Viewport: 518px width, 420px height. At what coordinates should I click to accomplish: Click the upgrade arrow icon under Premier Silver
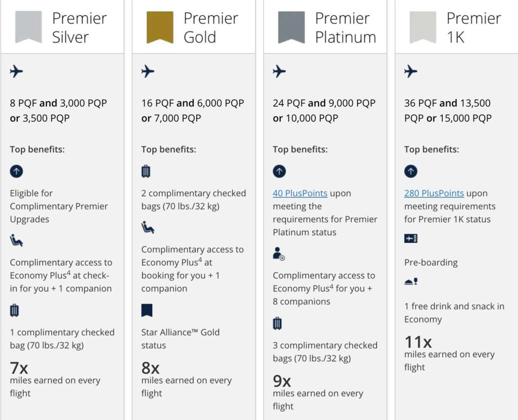[x=16, y=172]
